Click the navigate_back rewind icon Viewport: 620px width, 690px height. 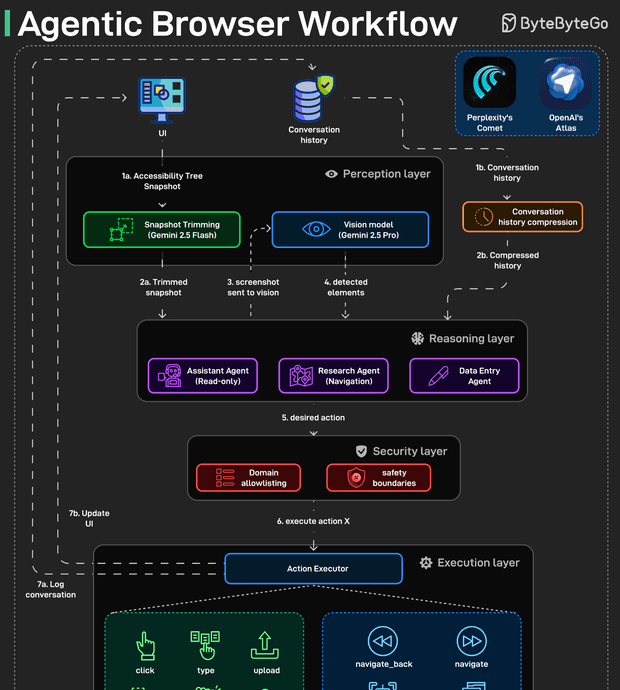[x=383, y=641]
